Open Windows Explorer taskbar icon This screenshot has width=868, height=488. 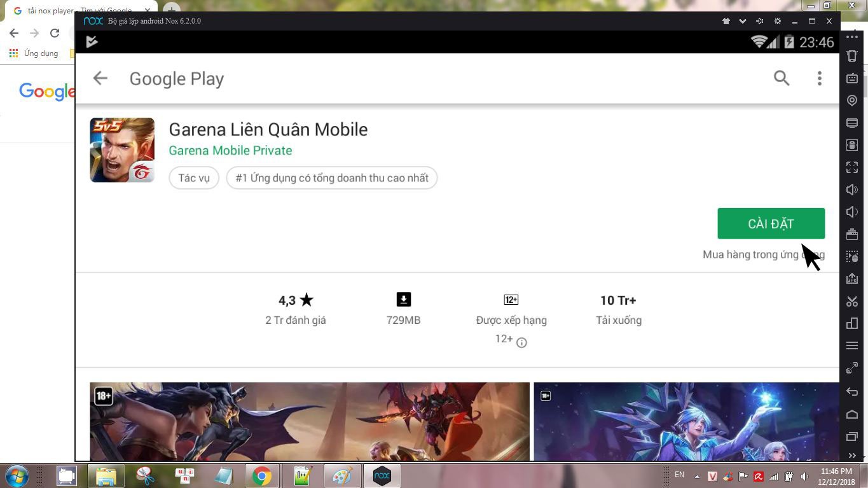click(x=106, y=476)
